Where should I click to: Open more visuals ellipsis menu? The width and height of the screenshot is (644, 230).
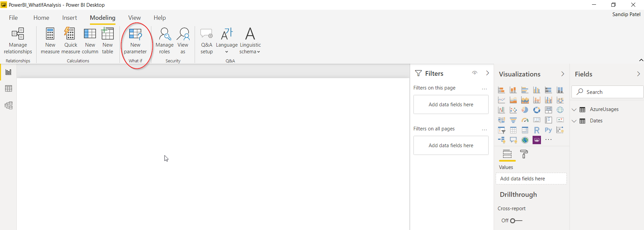tap(548, 139)
